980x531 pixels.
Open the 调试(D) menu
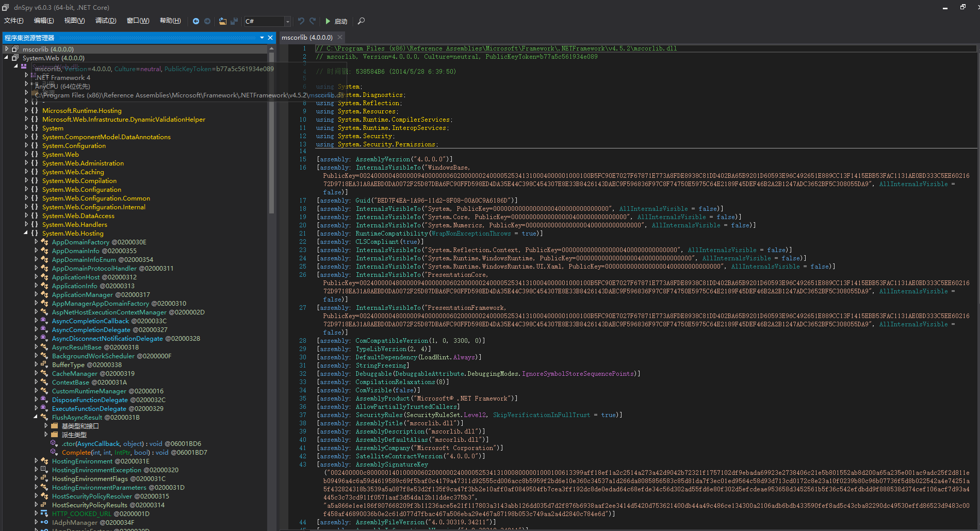(106, 21)
